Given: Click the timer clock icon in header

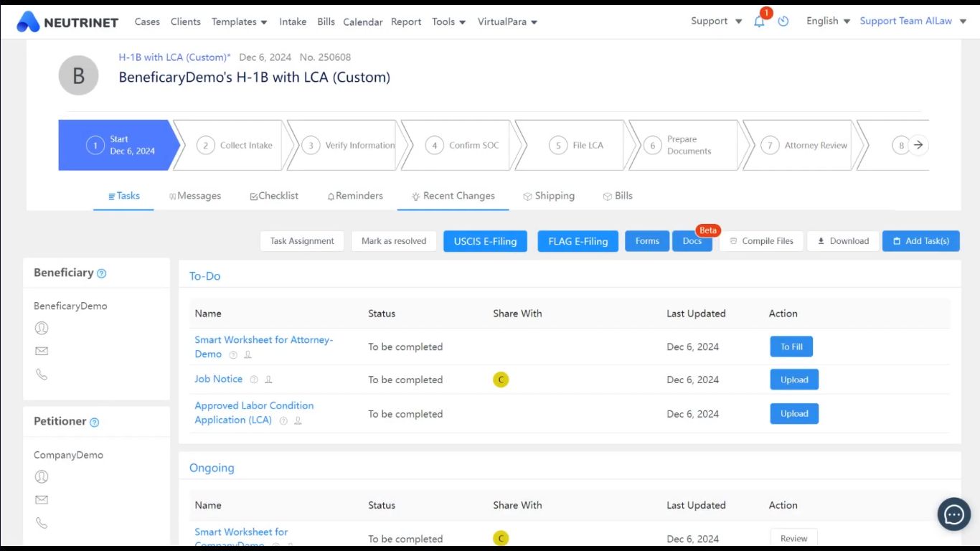Looking at the screenshot, I should (783, 22).
